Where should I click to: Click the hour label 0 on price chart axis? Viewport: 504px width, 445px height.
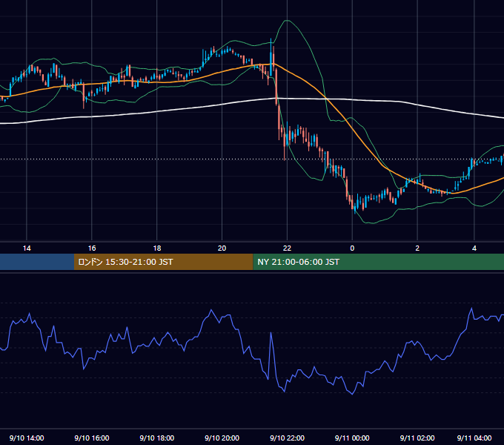[x=352, y=248]
